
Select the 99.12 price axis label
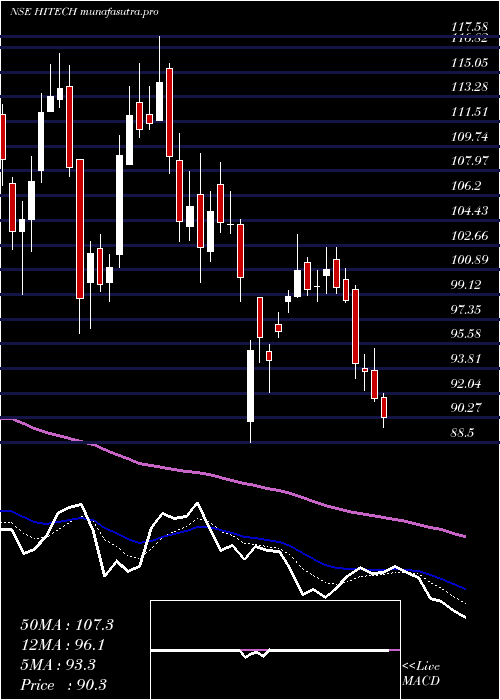click(x=466, y=285)
